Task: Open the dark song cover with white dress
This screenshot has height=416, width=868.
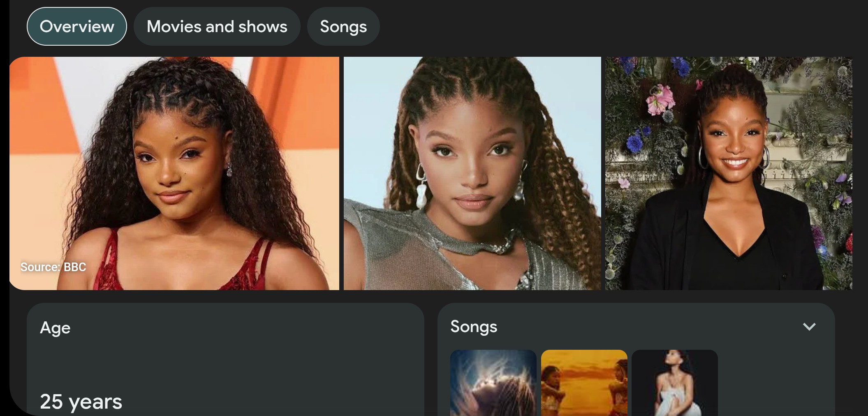Action: click(x=674, y=383)
